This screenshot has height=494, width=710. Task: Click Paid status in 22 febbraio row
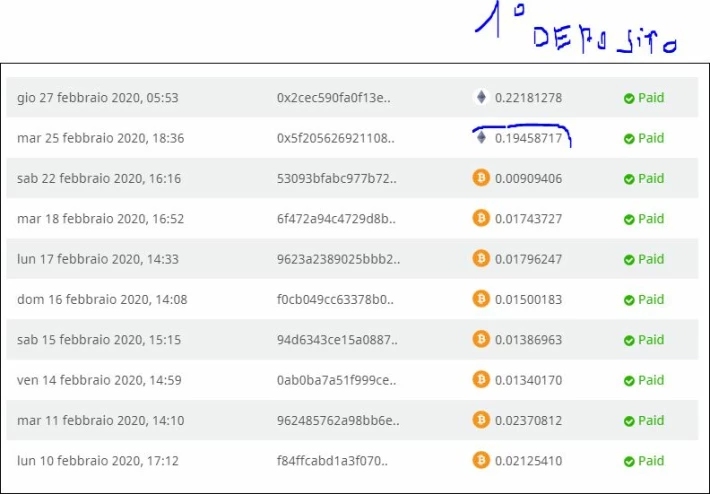(651, 178)
